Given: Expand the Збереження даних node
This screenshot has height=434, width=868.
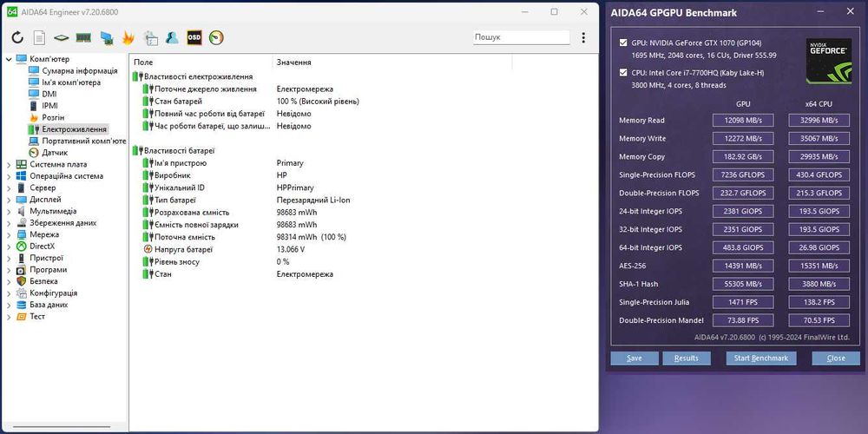Looking at the screenshot, I should [x=9, y=223].
